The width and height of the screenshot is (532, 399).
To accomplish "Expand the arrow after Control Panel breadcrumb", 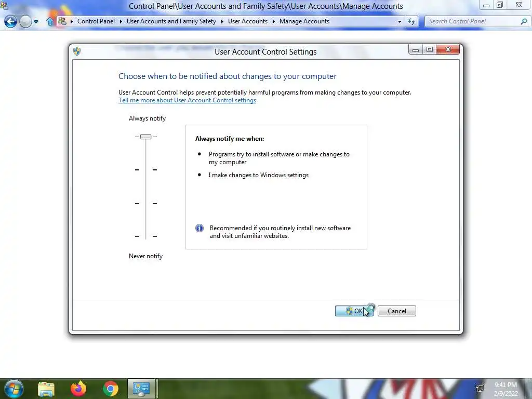I will (x=121, y=21).
